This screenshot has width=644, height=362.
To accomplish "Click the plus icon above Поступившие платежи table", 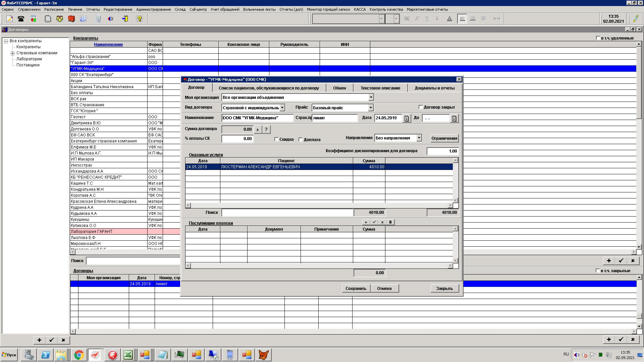I will (366, 222).
